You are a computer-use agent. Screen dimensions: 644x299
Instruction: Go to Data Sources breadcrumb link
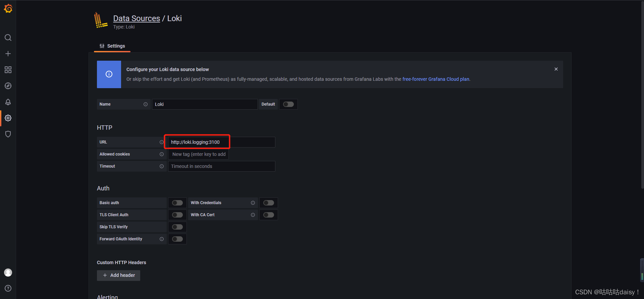pyautogui.click(x=137, y=18)
